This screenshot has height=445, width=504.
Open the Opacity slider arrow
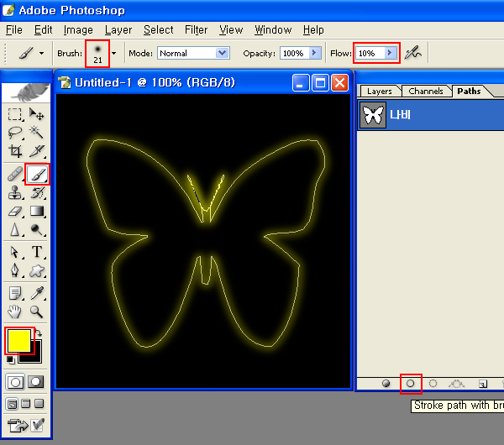tap(314, 53)
